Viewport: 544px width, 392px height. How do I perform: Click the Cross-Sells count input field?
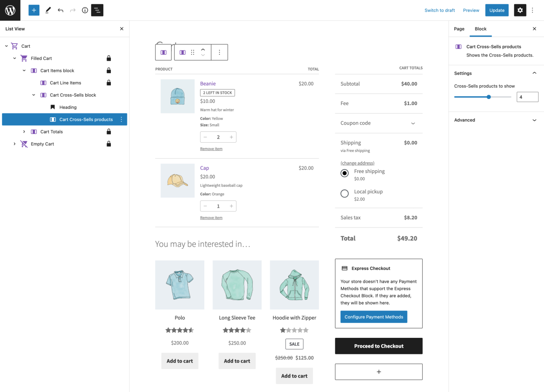pyautogui.click(x=527, y=97)
